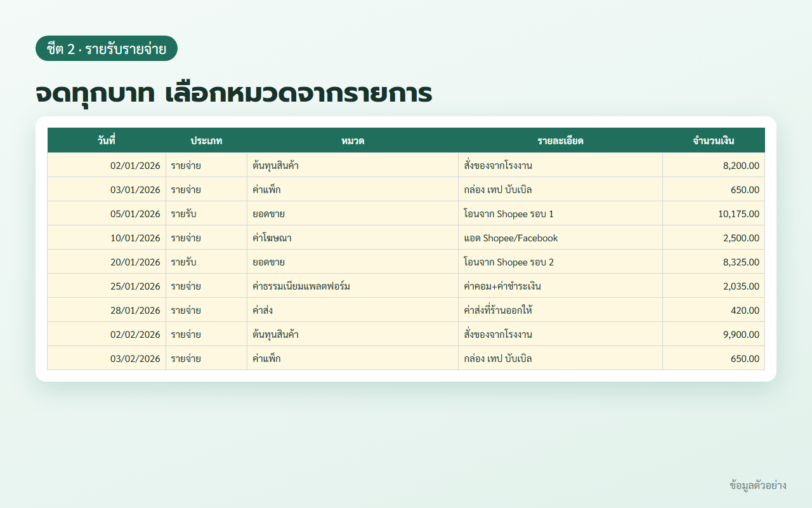
Task: Click the date cell 25/01/2026
Action: tap(107, 286)
